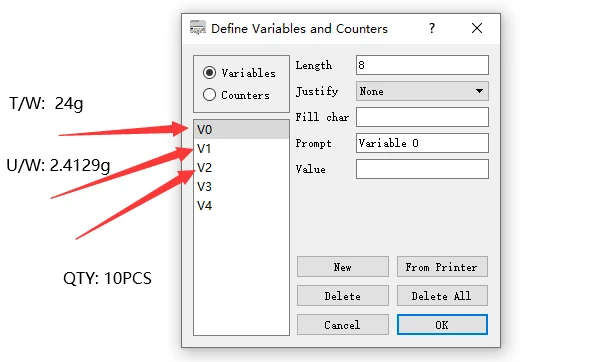This screenshot has height=362, width=596.
Task: Click the Justify combo box showing None
Action: [x=422, y=91]
